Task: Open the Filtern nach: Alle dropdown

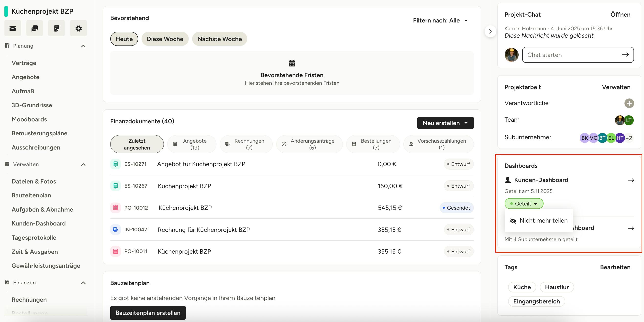Action: pos(440,21)
